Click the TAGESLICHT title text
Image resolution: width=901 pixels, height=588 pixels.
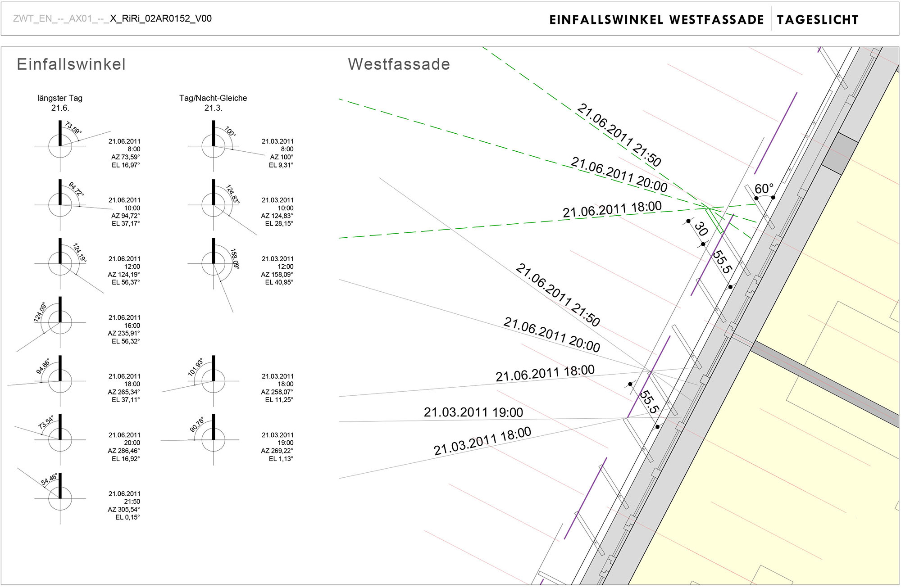[x=817, y=20]
